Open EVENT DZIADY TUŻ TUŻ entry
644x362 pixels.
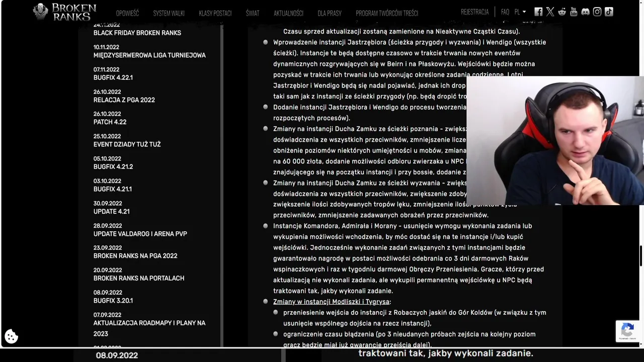pos(127,144)
